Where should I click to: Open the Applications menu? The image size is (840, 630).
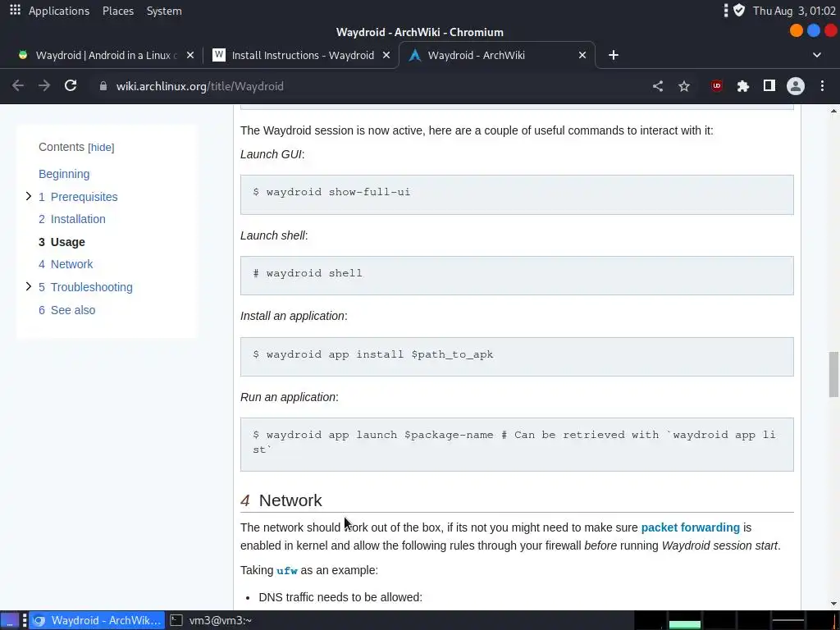[59, 11]
